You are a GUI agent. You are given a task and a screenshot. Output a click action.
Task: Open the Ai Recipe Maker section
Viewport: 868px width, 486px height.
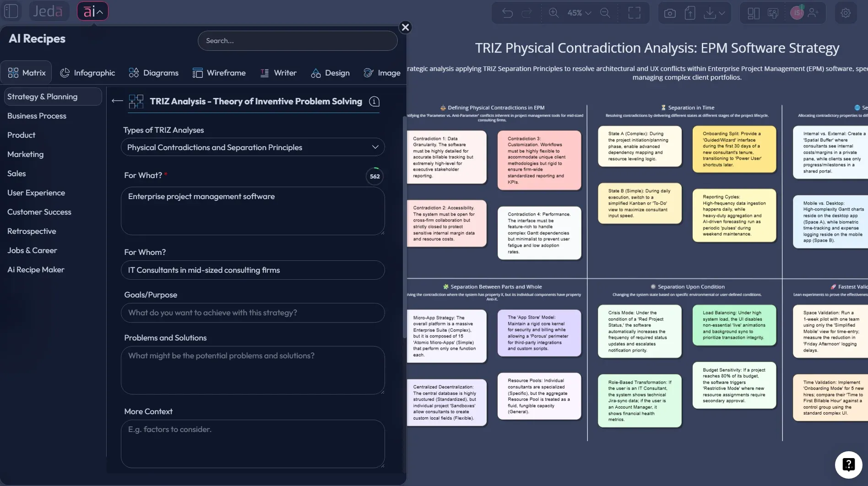point(36,270)
